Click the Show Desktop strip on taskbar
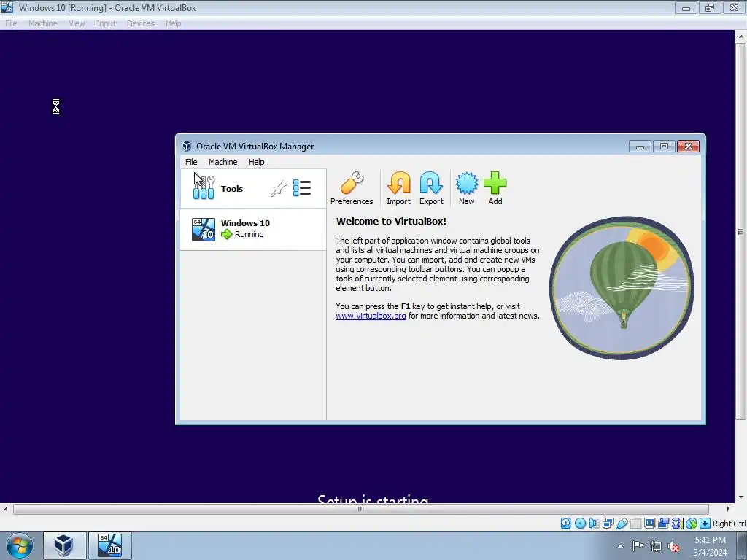The width and height of the screenshot is (747, 560). tap(742, 545)
